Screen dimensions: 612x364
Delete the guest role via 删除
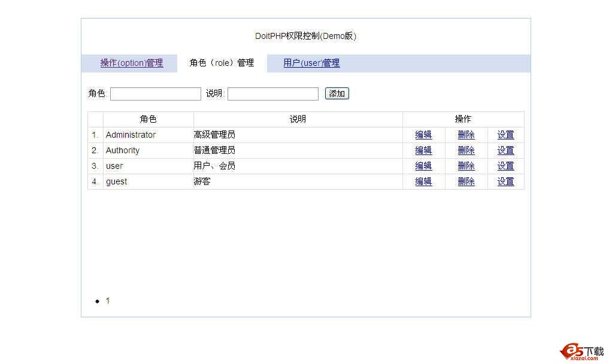click(466, 181)
